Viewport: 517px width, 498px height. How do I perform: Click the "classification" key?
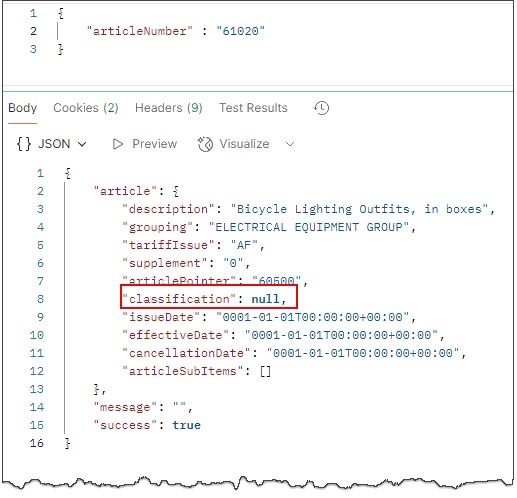point(179,299)
